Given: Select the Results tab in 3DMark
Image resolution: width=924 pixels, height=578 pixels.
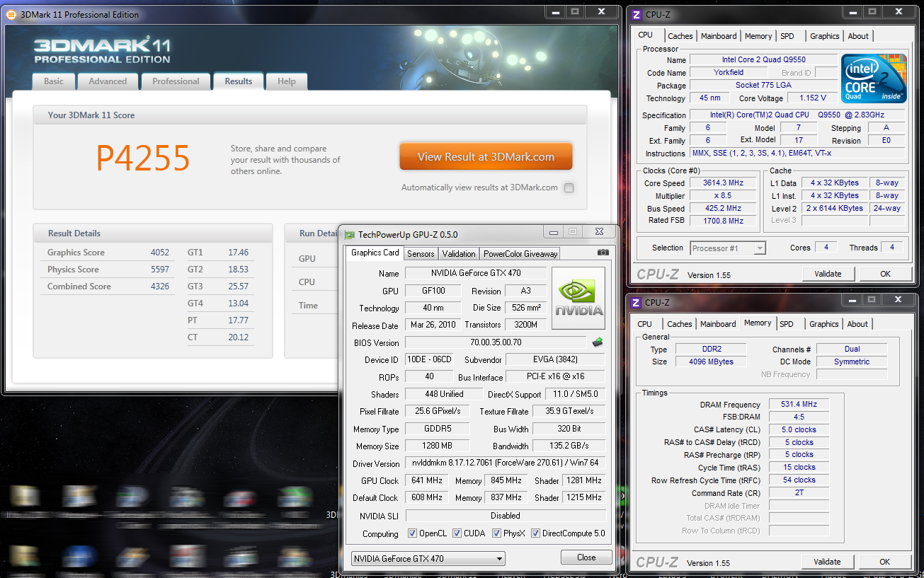Looking at the screenshot, I should (x=239, y=81).
